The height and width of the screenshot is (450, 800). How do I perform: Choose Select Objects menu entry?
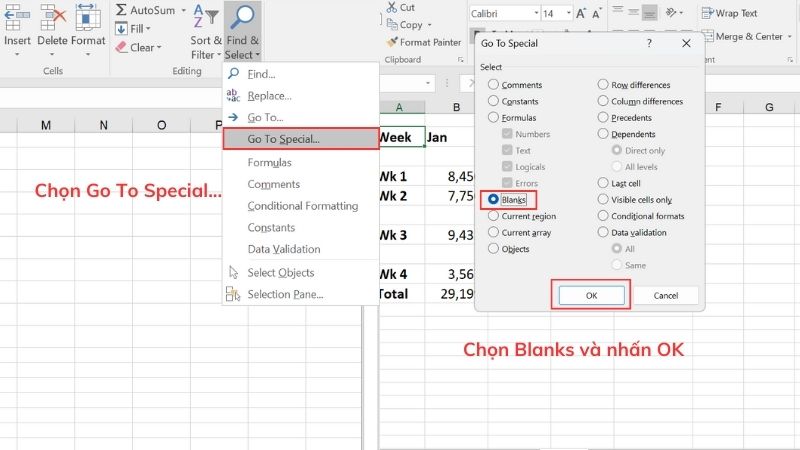(301, 272)
